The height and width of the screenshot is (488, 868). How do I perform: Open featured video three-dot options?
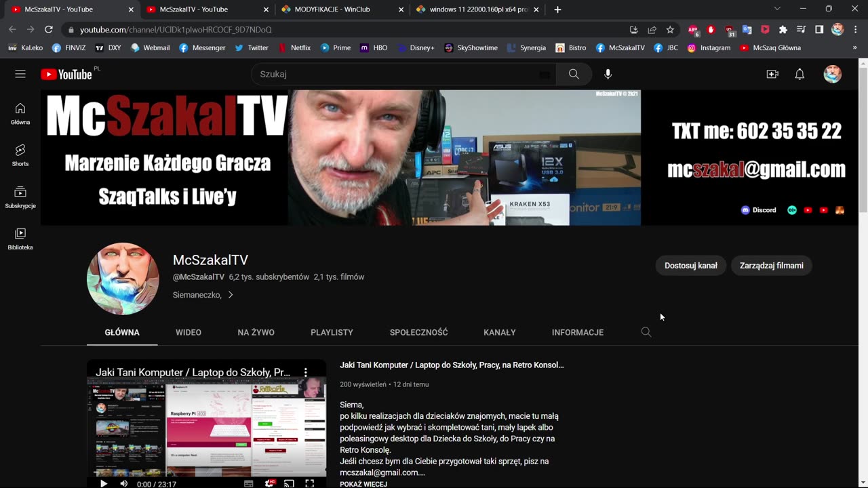coord(306,372)
